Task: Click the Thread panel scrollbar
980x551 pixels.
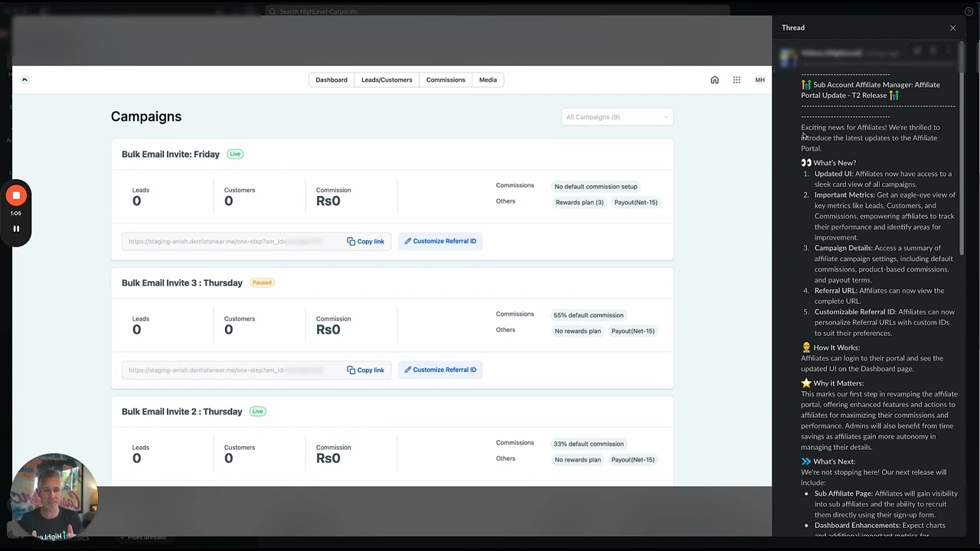Action: 962,149
